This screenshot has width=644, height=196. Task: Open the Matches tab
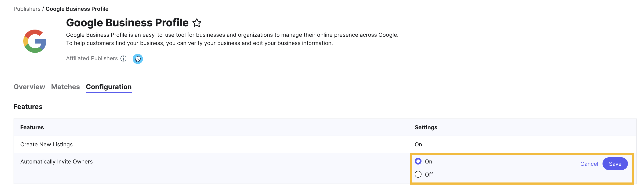point(65,87)
